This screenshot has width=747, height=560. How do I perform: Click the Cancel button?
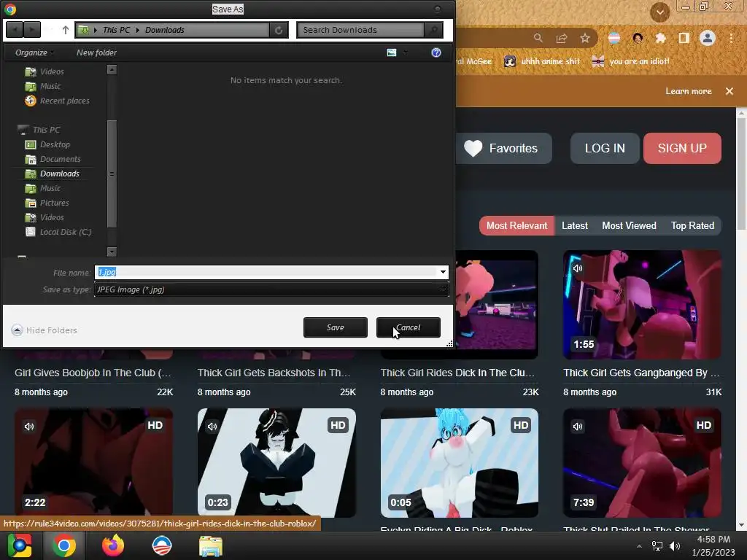pyautogui.click(x=409, y=327)
